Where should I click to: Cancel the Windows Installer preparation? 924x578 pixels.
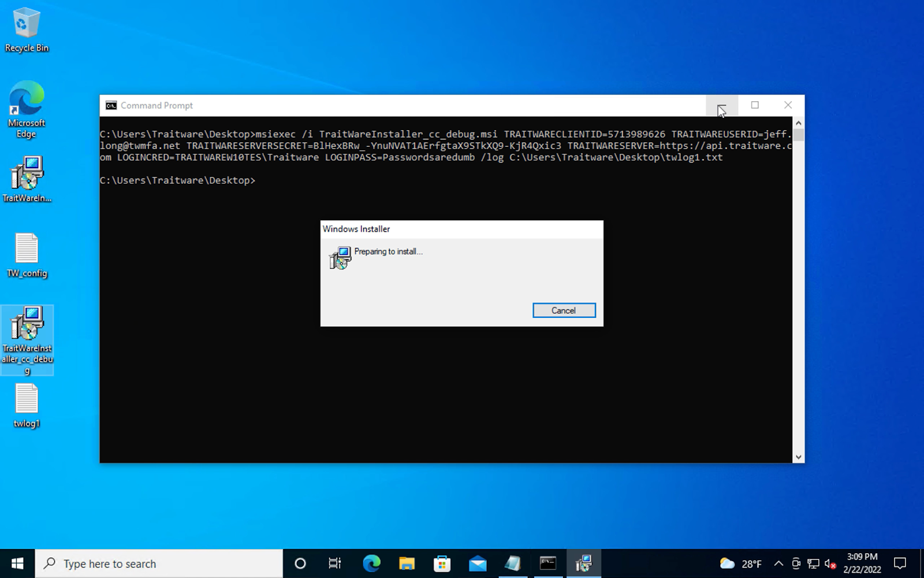(564, 310)
